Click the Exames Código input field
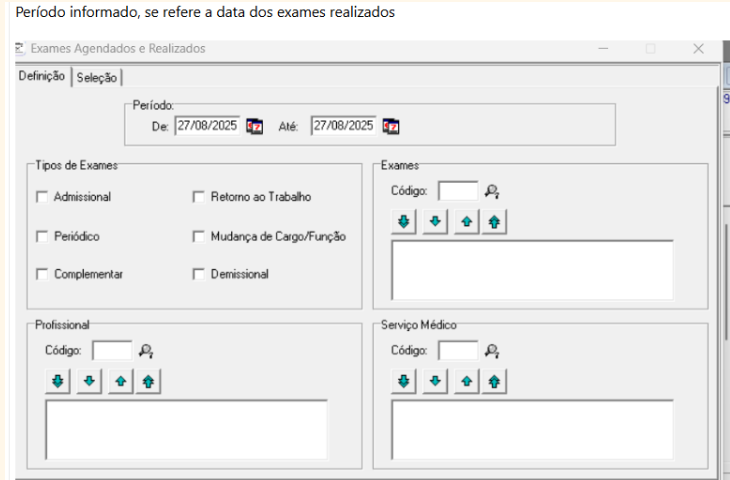 click(457, 191)
